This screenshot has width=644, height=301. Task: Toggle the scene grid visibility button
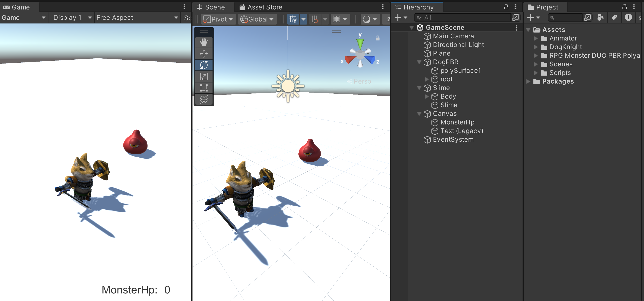click(x=293, y=19)
